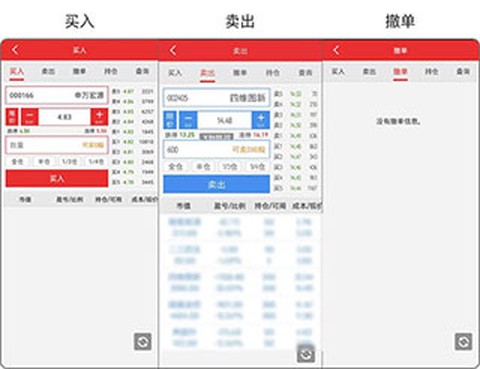Screen dimensions: 480x369
Task: Tap the back arrow on the 卖出 screen
Action: 173,51
